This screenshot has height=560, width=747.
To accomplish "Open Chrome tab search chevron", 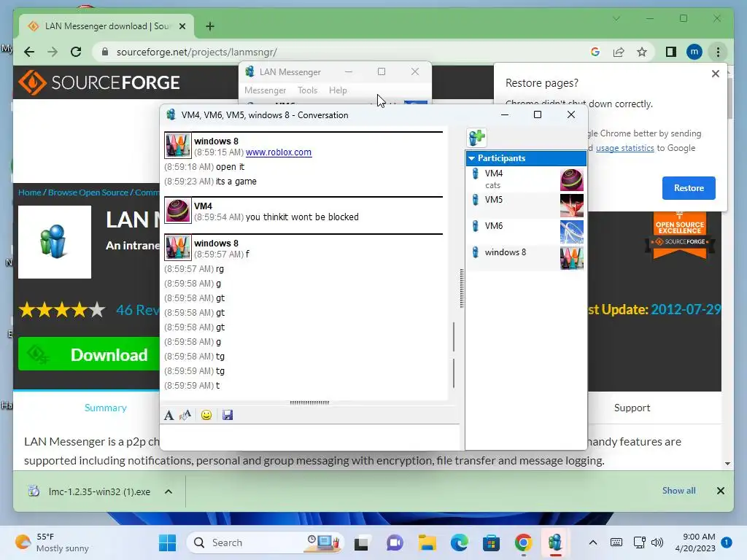I will [616, 18].
